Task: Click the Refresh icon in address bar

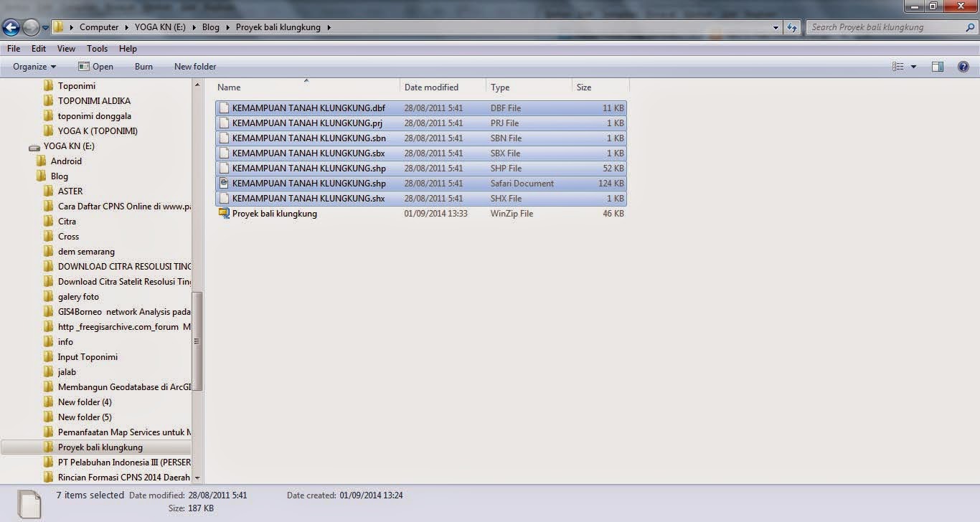Action: click(793, 27)
